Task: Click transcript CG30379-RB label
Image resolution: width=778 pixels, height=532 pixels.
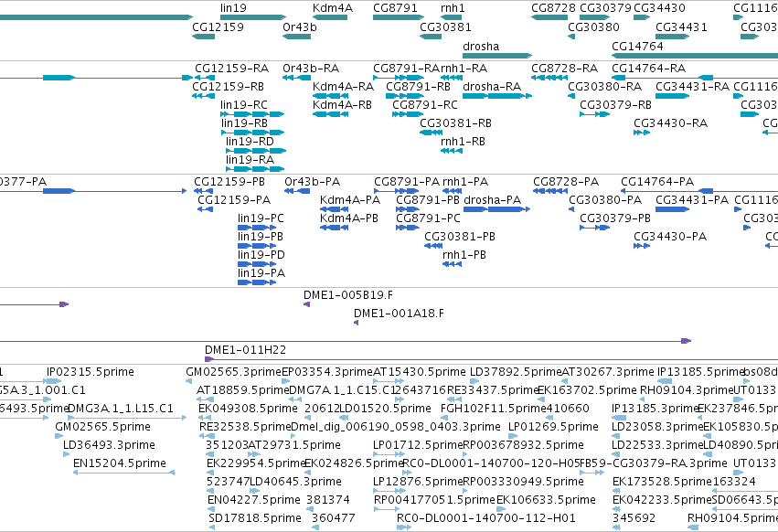Action: 615,105
